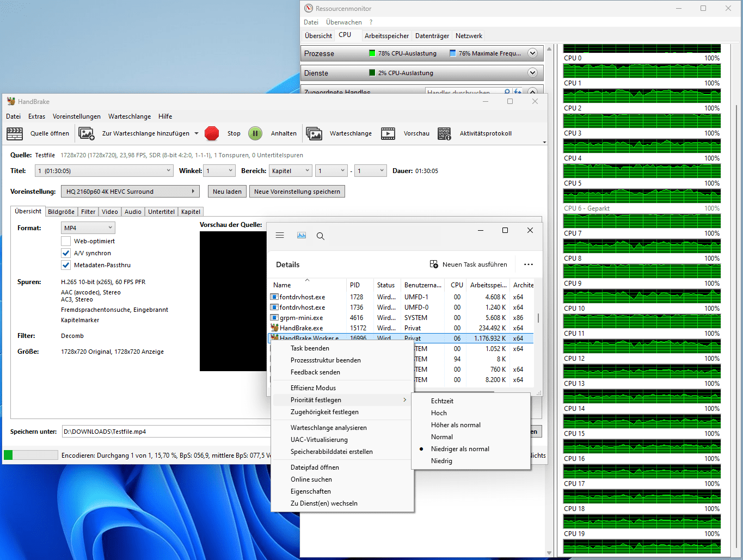Click the Quelle öffnen film clapper icon
The image size is (743, 560).
click(x=15, y=133)
